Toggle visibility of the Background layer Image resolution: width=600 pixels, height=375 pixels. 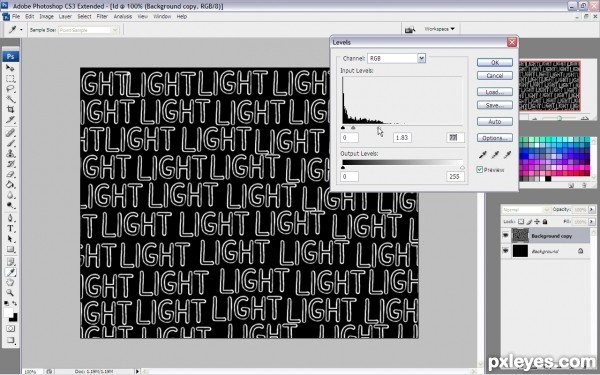[506, 251]
